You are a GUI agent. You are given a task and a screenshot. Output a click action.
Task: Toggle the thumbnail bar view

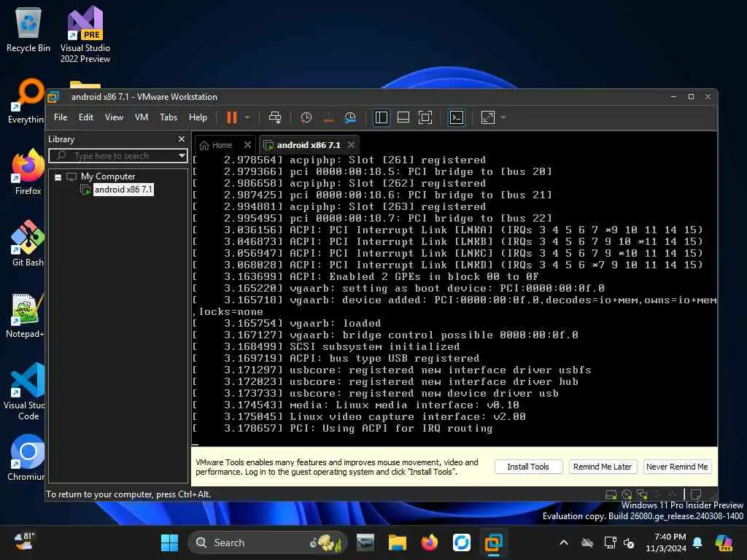point(403,117)
